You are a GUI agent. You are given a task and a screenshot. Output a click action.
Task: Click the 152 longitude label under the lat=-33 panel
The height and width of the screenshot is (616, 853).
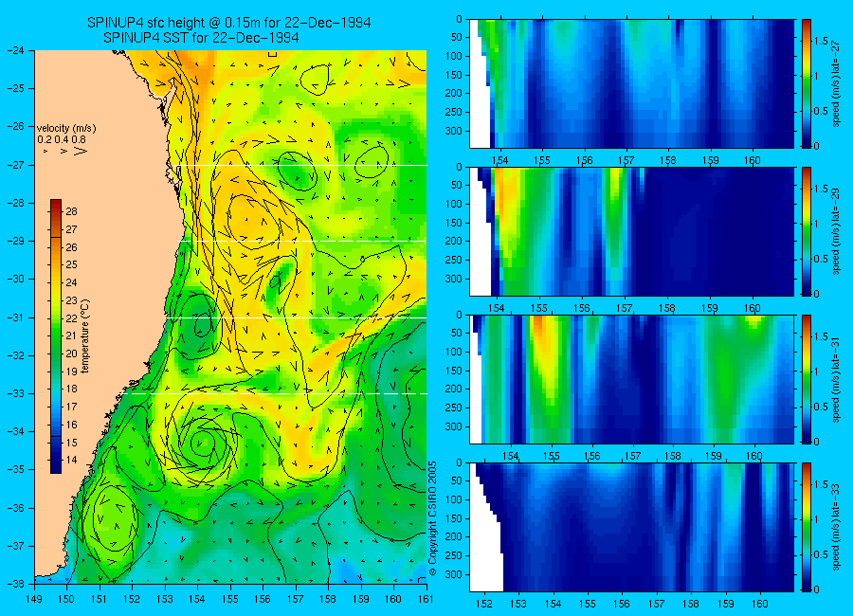pyautogui.click(x=483, y=604)
